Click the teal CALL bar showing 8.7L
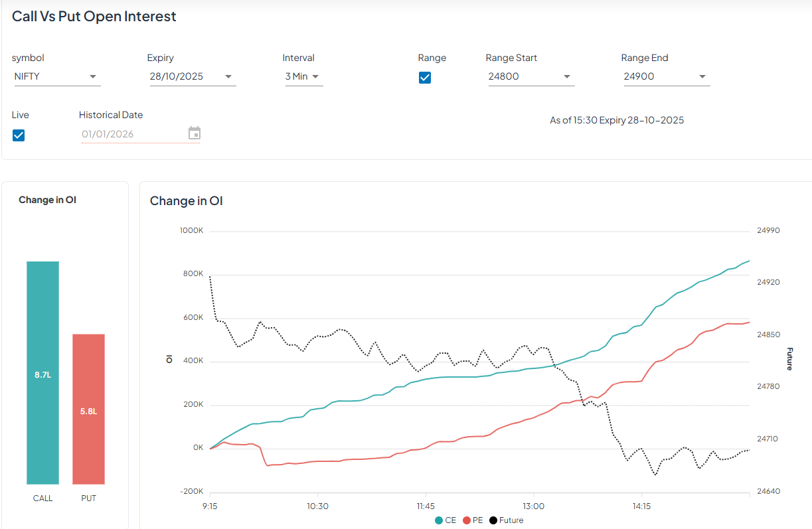This screenshot has width=812, height=529. click(42, 373)
